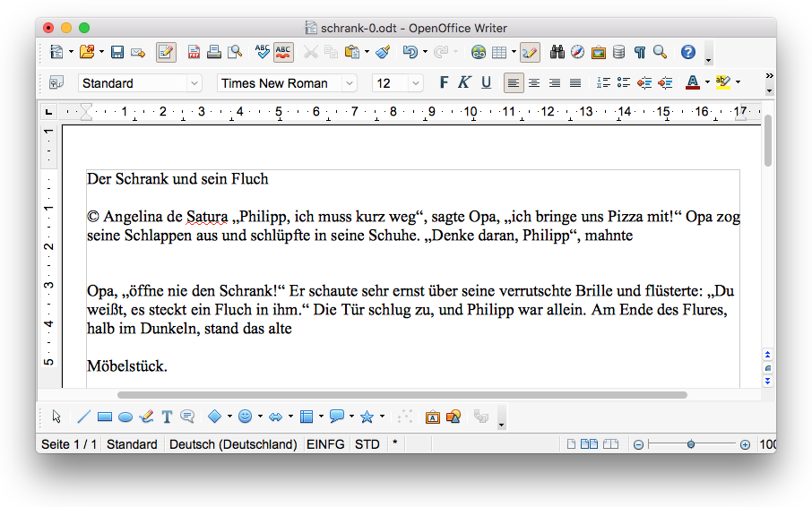Screen dimensions: 812x507
Task: Open the Standard paragraph style dropdown
Action: (x=194, y=83)
